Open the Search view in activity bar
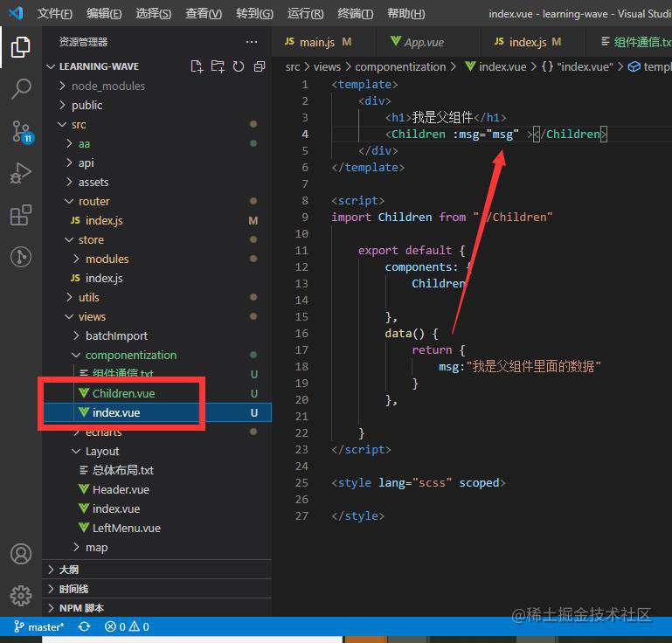The image size is (672, 643). click(21, 89)
